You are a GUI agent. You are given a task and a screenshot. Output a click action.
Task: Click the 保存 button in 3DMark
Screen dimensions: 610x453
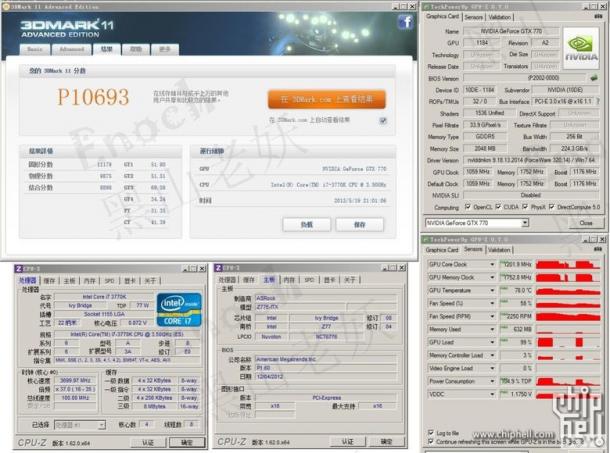click(x=359, y=225)
